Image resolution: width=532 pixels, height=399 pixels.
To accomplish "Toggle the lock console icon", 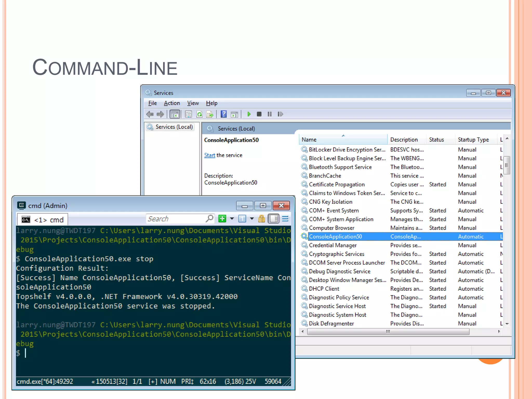I will (262, 219).
